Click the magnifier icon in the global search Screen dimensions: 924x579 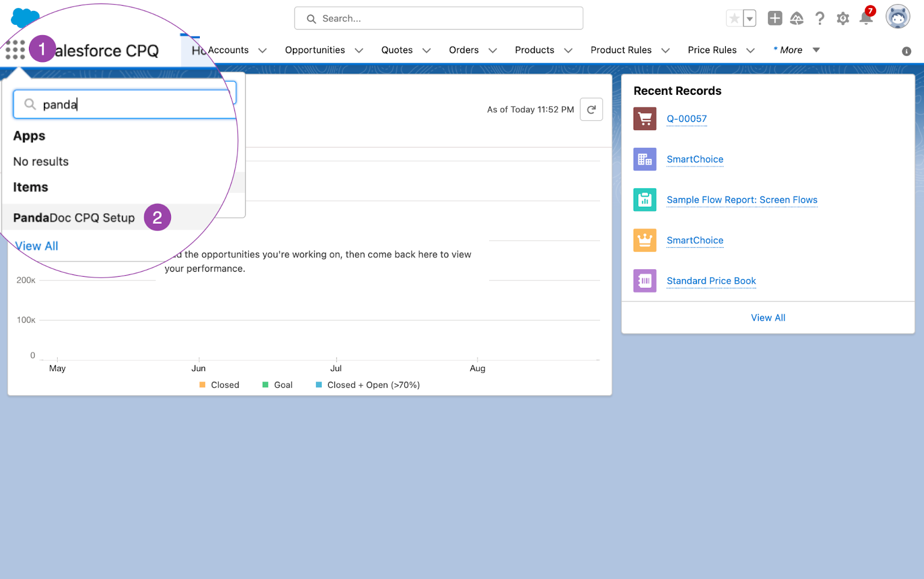click(311, 19)
